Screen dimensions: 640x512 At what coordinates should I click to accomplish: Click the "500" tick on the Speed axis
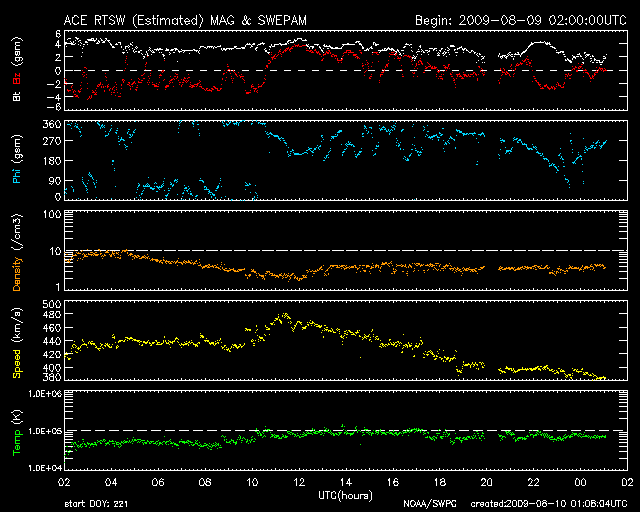click(x=52, y=304)
